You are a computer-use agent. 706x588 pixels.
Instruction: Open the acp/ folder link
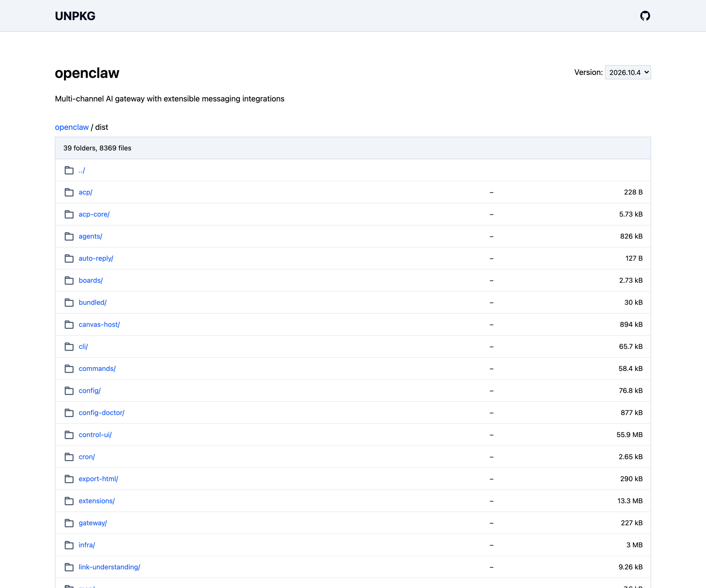coord(85,192)
